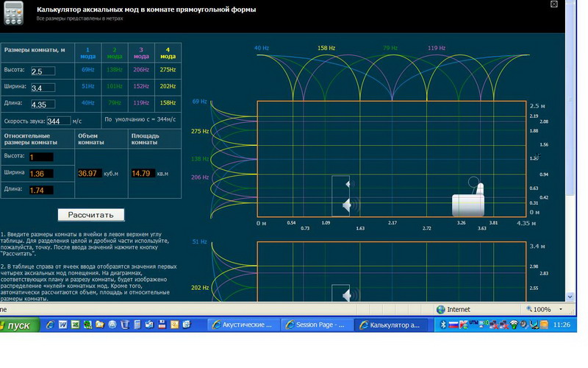Image resolution: width=588 pixels, height=368 pixels.
Task: Click the Russian flag language icon in tray
Action: point(455,325)
